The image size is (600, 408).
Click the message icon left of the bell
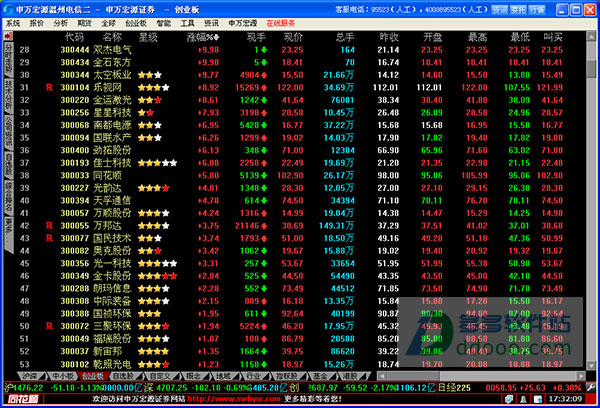pyautogui.click(x=509, y=399)
